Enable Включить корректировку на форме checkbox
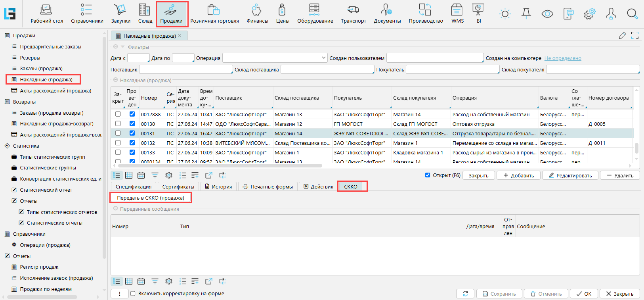This screenshot has width=644, height=300. tap(133, 294)
